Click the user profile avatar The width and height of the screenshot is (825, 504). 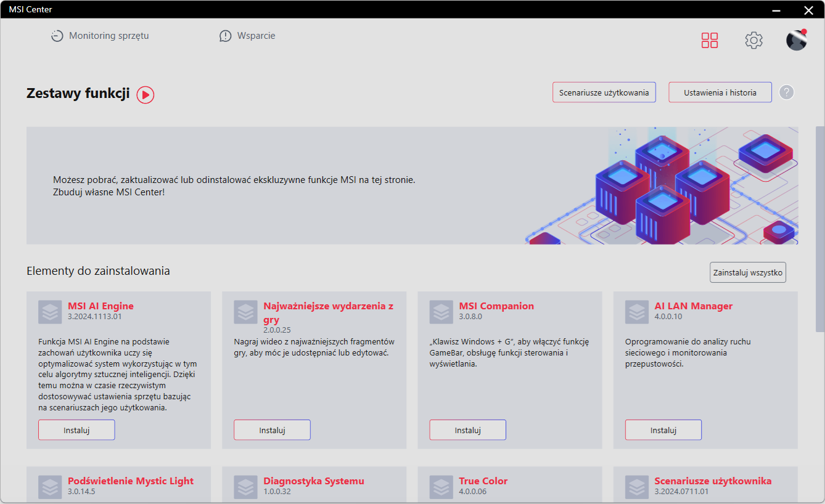click(796, 40)
